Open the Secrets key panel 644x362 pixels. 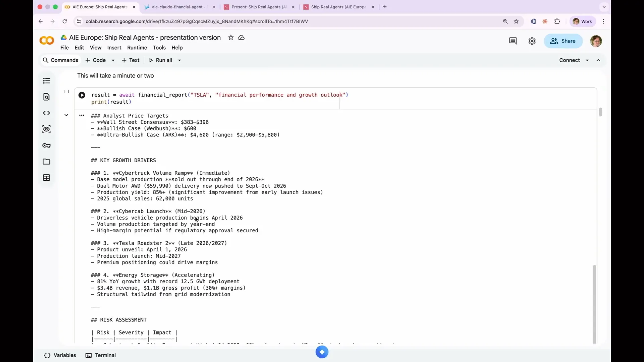(x=47, y=145)
